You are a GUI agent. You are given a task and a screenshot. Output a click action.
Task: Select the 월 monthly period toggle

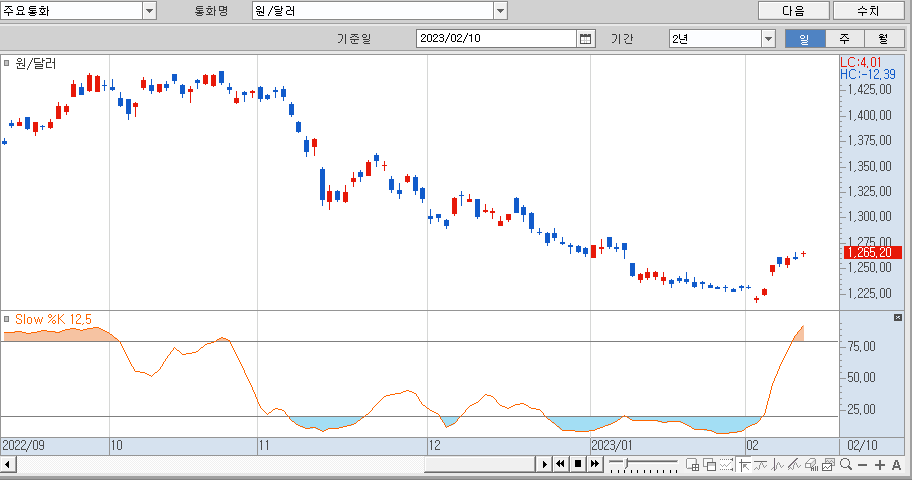(884, 38)
